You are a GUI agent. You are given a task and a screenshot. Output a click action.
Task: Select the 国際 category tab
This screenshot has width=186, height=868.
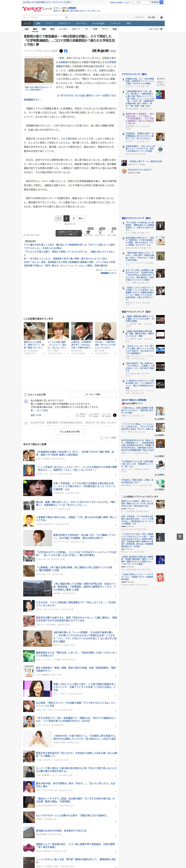pyautogui.click(x=44, y=29)
